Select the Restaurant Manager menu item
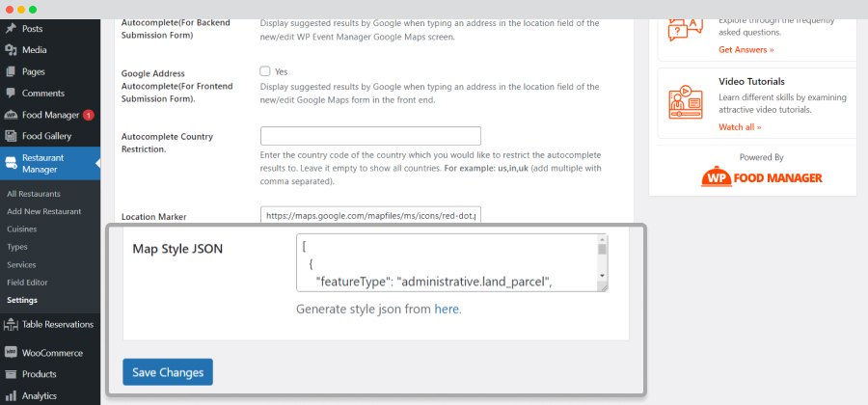Viewport: 868px width, 405px height. point(50,164)
